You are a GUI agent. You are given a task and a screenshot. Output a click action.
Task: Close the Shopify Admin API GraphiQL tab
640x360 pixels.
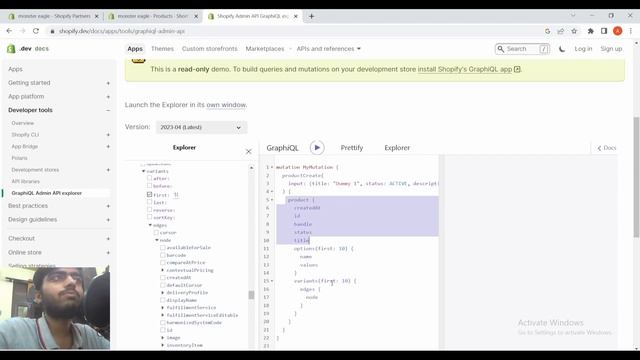(296, 16)
